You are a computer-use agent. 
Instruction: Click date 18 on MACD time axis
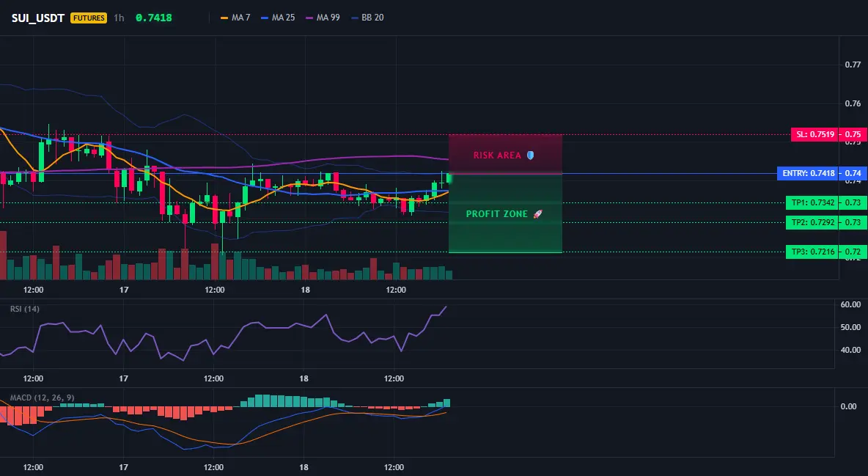[304, 467]
